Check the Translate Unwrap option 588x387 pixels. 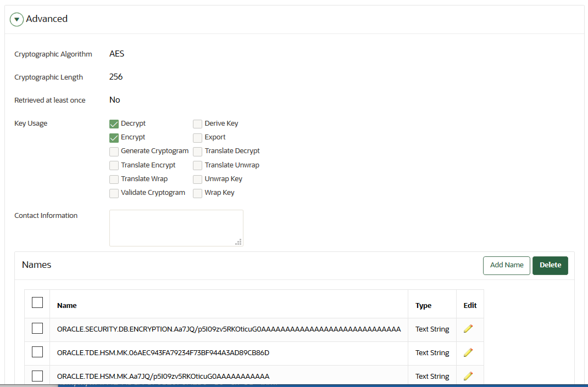pyautogui.click(x=197, y=165)
